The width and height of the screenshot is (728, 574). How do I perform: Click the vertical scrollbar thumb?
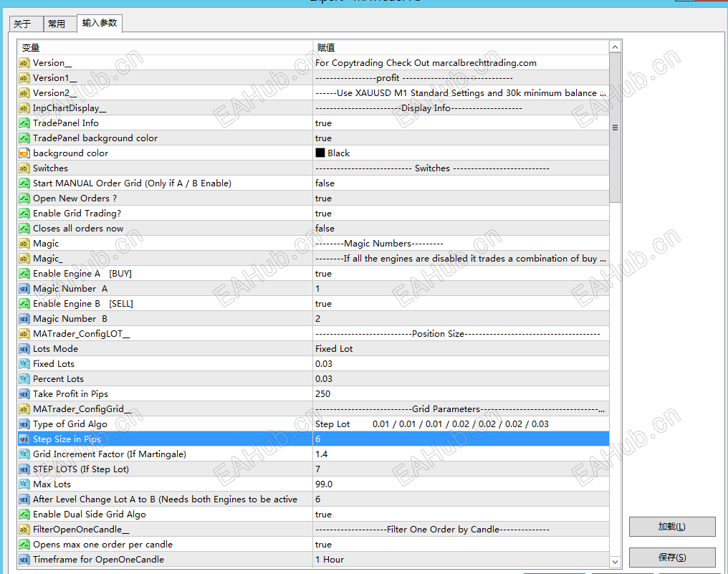tap(615, 128)
